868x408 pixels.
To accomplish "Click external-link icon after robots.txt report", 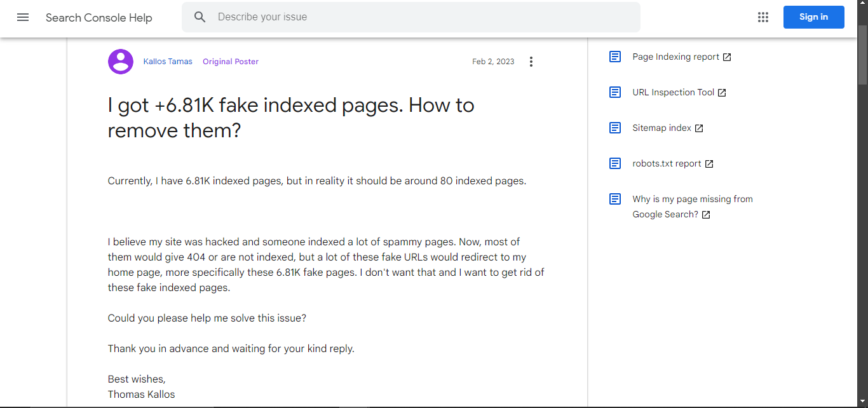I will tap(709, 164).
